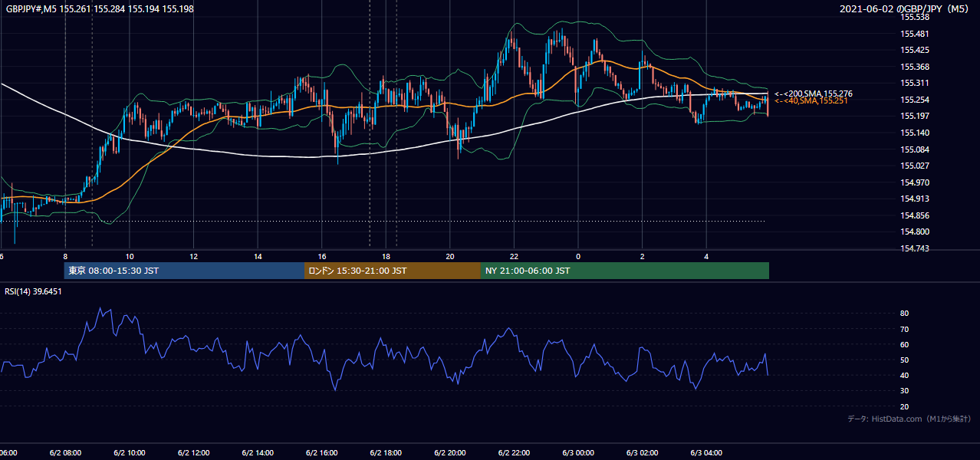Click price level 154.743 on axis
980x460 pixels.
click(914, 248)
